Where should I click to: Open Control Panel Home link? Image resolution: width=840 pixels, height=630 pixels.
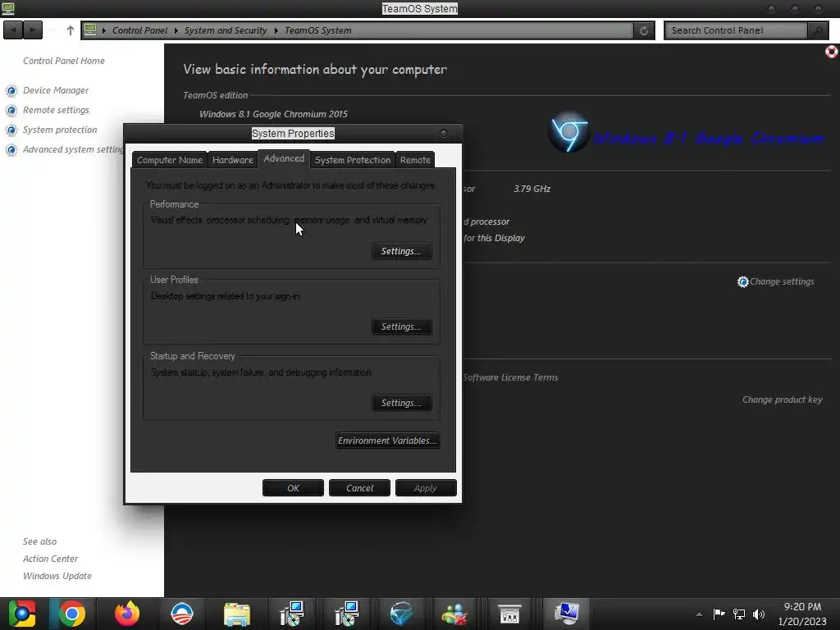pyautogui.click(x=64, y=61)
